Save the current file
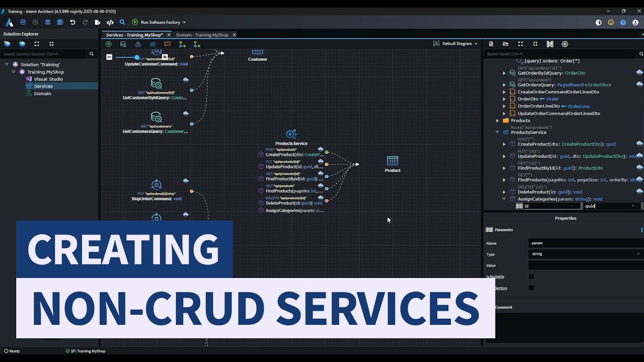Screen dimensions: 644x362 click(x=48, y=22)
